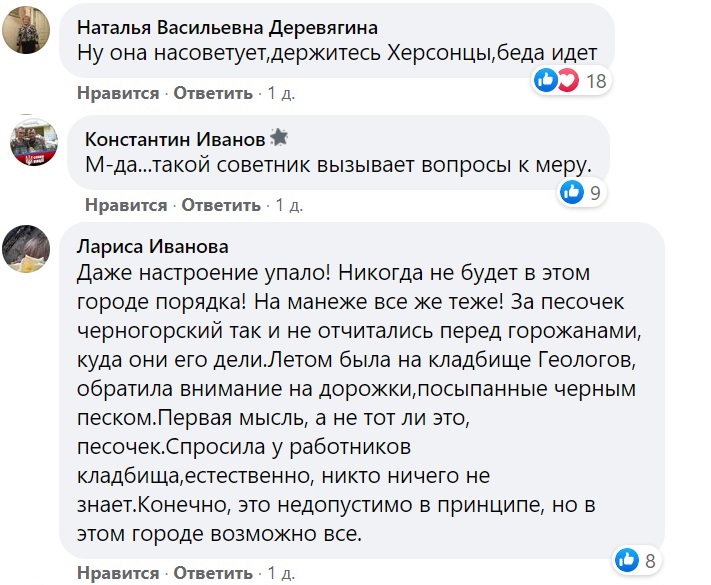This screenshot has height=585, width=711.
Task: Like Константин Иванов's comment via Нравится
Action: [x=126, y=205]
